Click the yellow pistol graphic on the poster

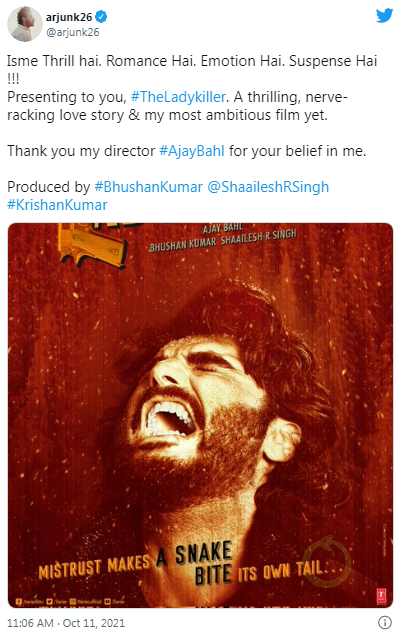[x=92, y=245]
